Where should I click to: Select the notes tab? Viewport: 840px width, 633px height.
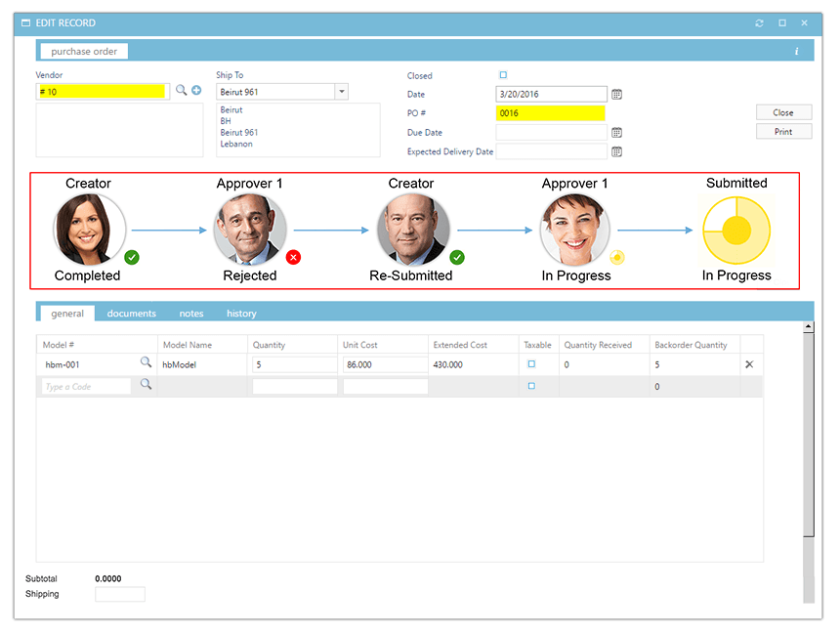(191, 314)
